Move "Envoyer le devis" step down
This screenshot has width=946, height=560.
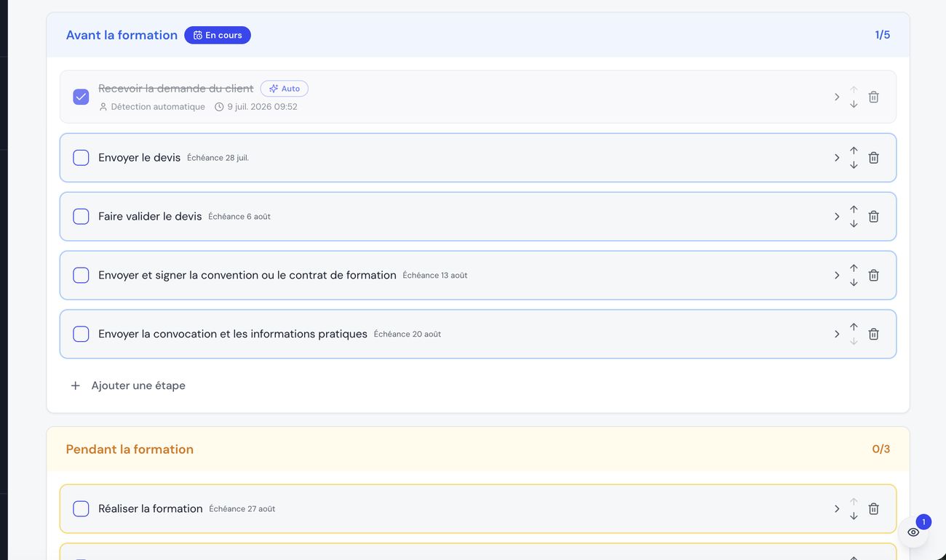tap(854, 165)
